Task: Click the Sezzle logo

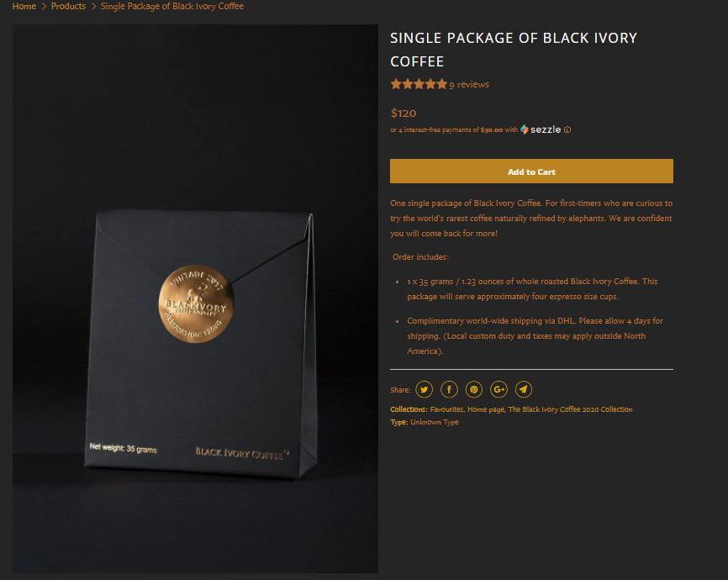Action: click(x=541, y=129)
